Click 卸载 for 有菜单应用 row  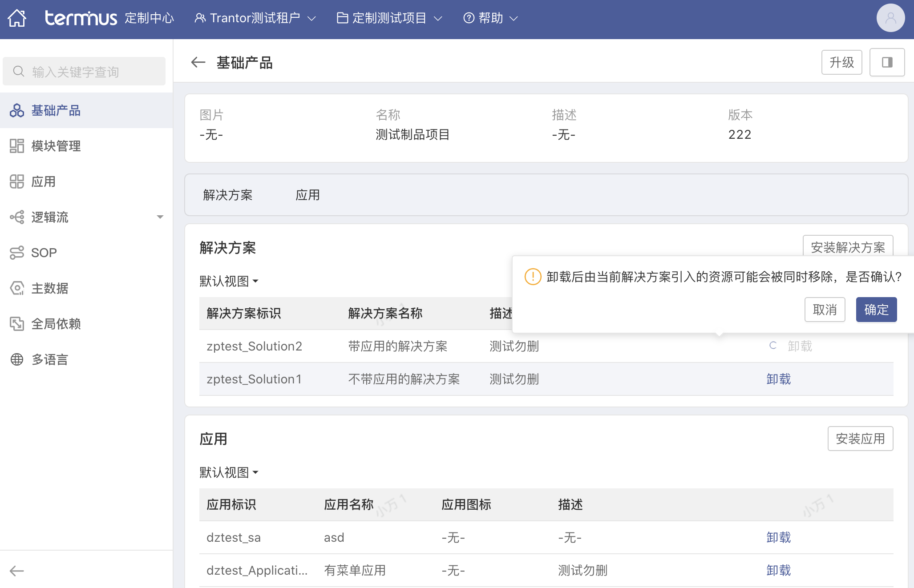pos(778,570)
